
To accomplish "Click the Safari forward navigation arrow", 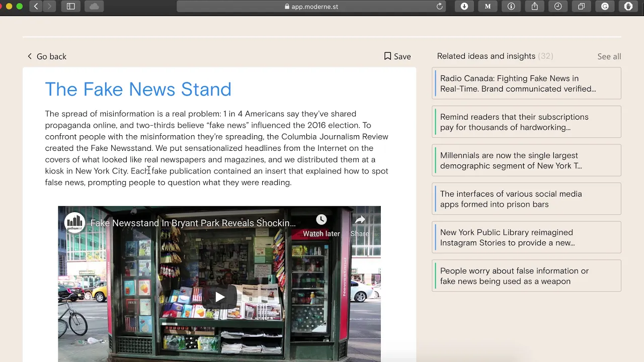I will point(49,6).
